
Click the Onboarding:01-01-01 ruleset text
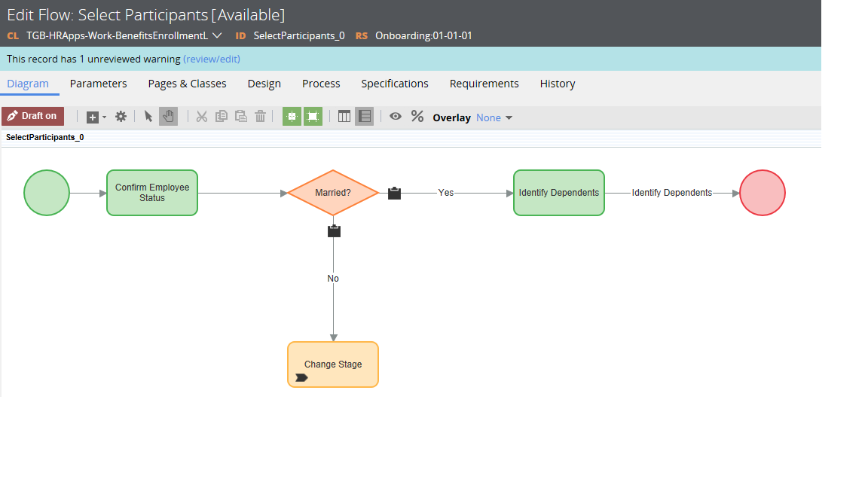[423, 35]
